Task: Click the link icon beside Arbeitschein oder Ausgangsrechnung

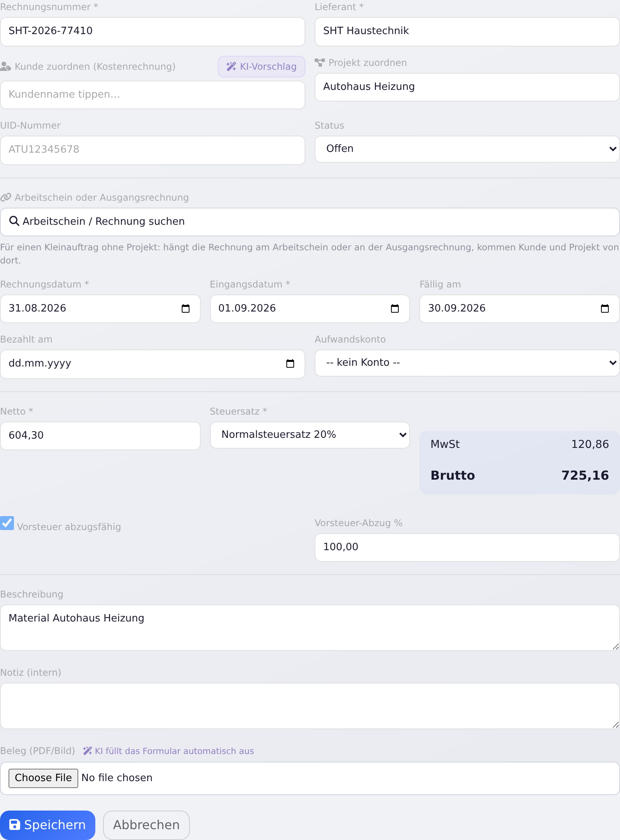Action: (5, 198)
